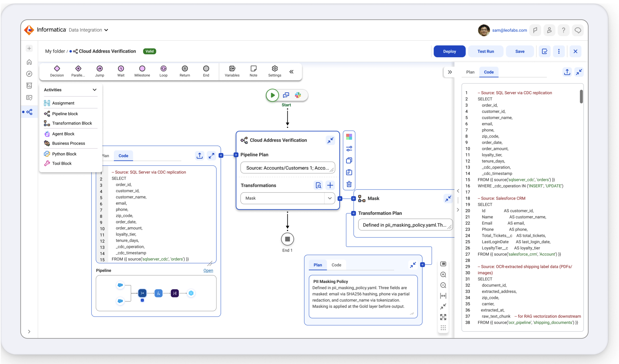The image size is (619, 364).
Task: Select the Jump step tool
Action: (99, 71)
